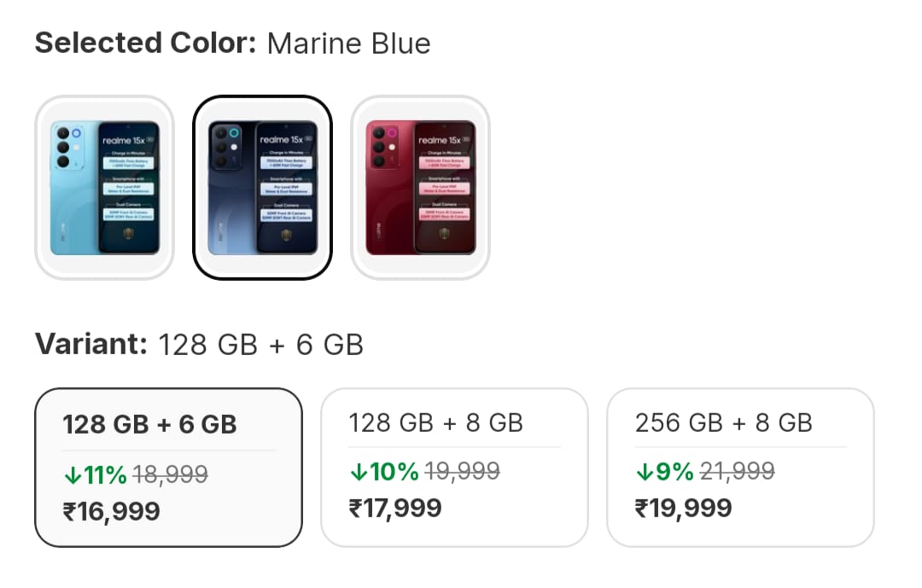
Task: Choose the 256 GB + 8 GB variant
Action: pyautogui.click(x=740, y=467)
